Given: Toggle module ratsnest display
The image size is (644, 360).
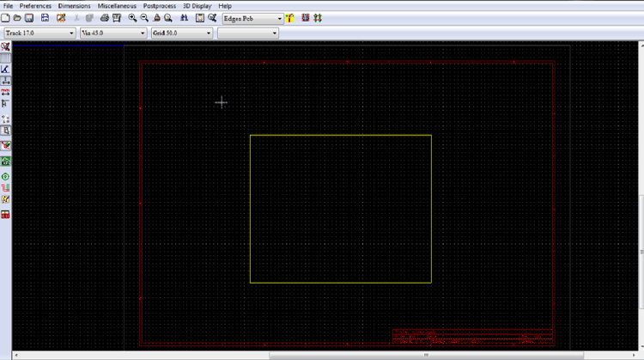Looking at the screenshot, I should click(x=5, y=131).
